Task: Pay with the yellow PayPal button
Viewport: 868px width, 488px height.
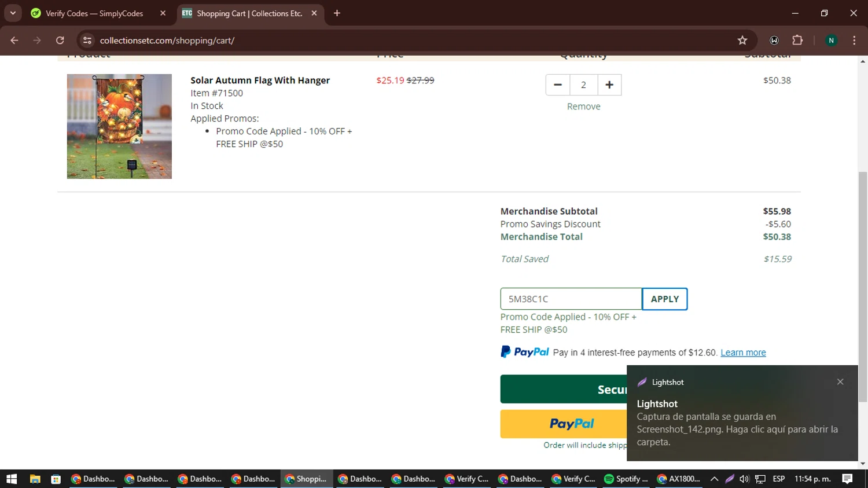Action: point(564,424)
